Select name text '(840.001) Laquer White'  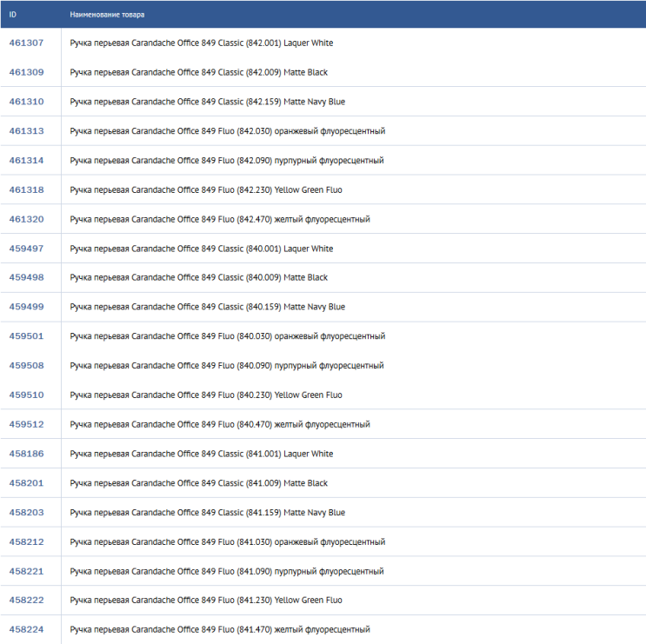tap(290, 249)
